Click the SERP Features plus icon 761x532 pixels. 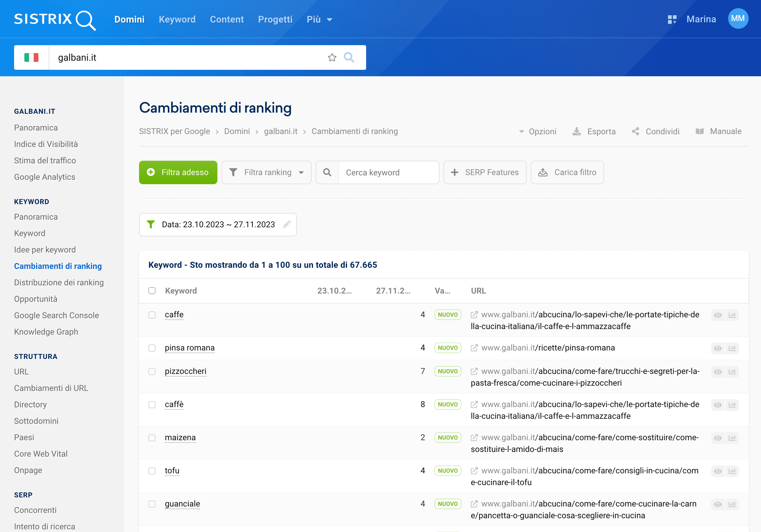[456, 172]
